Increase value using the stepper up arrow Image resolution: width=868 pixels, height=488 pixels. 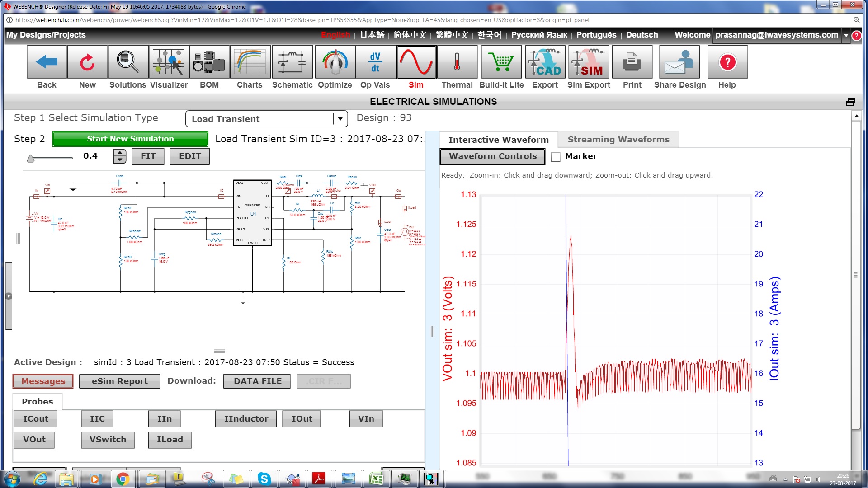pos(119,153)
